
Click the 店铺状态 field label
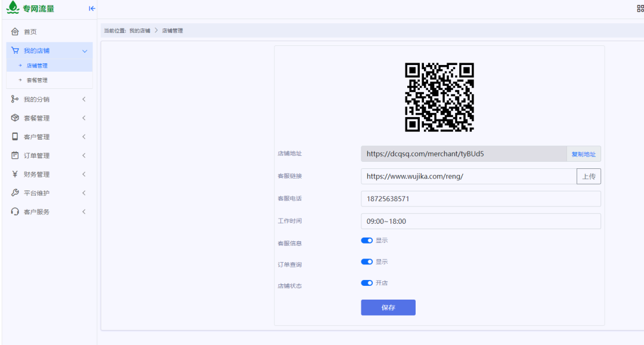coord(290,286)
